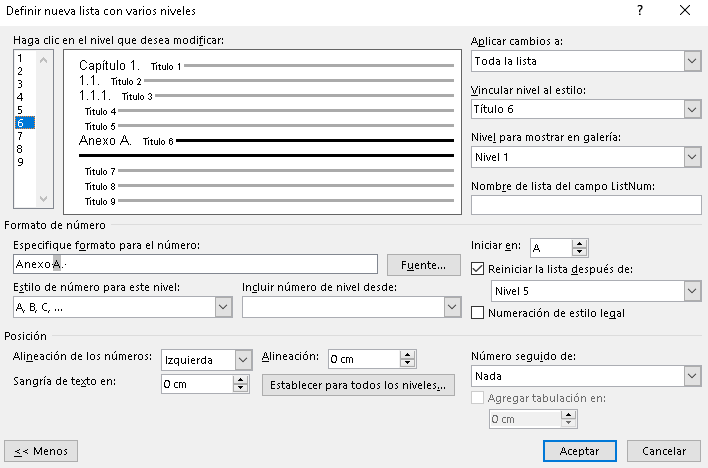Decrease the Alineación value
This screenshot has height=468, width=708.
(407, 364)
